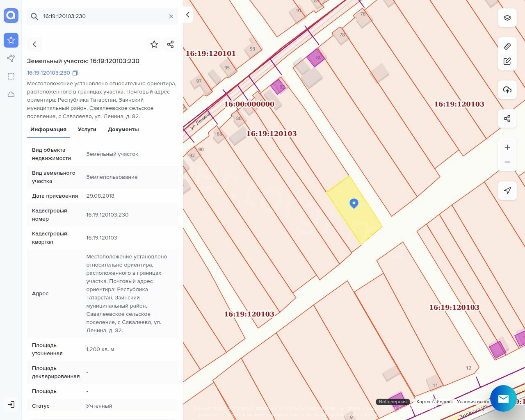This screenshot has height=420, width=525.
Task: Open the mail chat button
Action: 503,398
